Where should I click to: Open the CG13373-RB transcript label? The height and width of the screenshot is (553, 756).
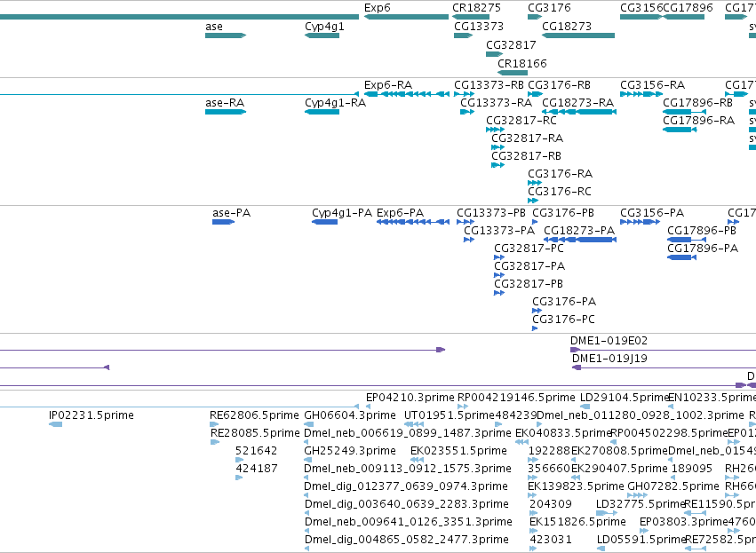point(489,85)
